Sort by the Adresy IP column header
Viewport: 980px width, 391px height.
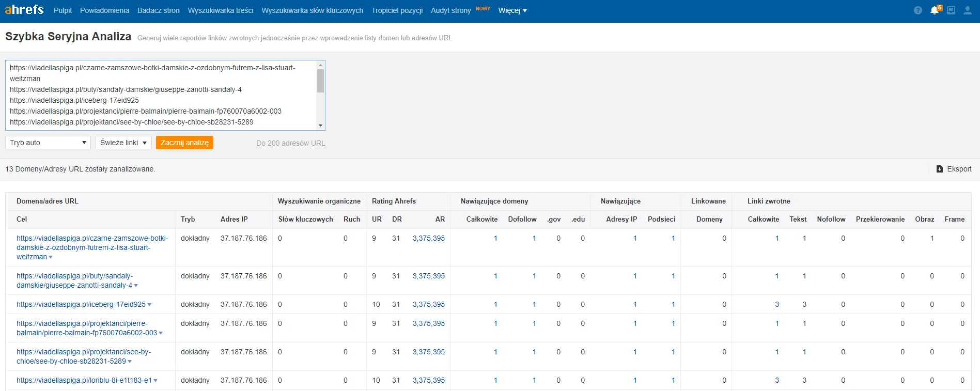pyautogui.click(x=621, y=219)
